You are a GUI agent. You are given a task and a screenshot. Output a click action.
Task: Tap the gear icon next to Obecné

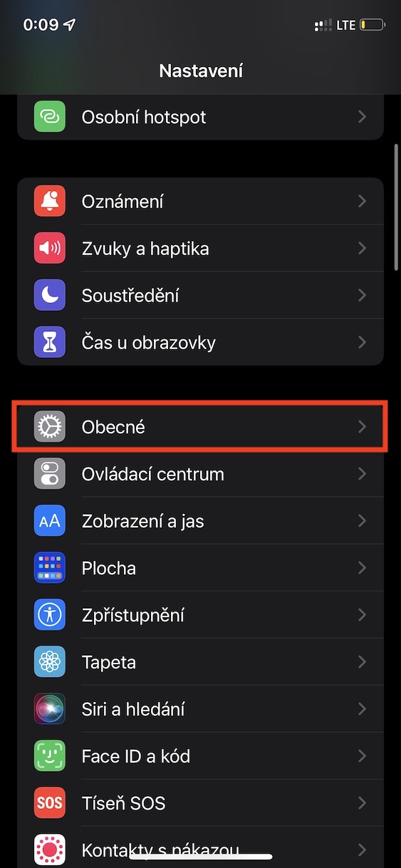(x=50, y=427)
